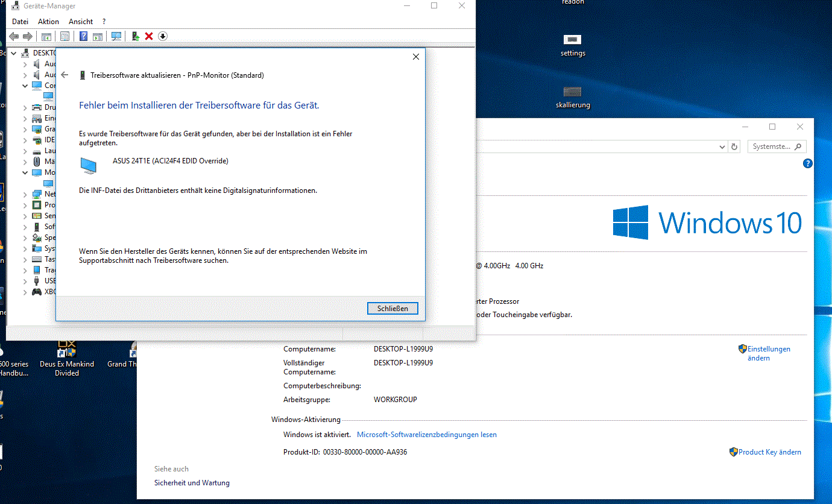Select the USB controllers plug icon
The height and width of the screenshot is (504, 832).
tap(36, 281)
